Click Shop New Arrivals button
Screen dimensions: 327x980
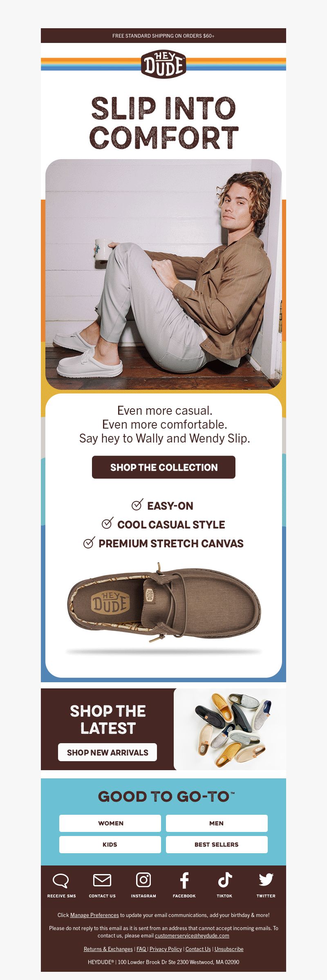coord(108,752)
